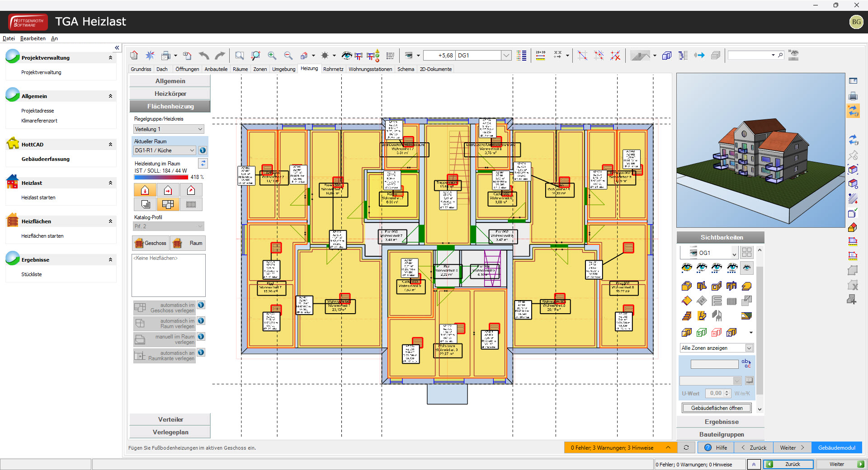
Task: Click refresh icon next to Heizleistung im Raum
Action: click(203, 163)
